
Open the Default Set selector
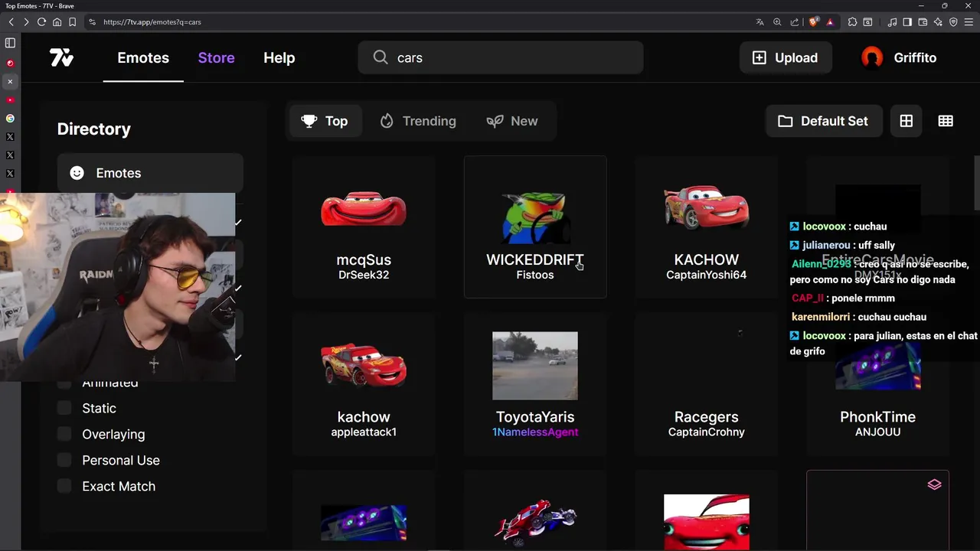tap(823, 121)
